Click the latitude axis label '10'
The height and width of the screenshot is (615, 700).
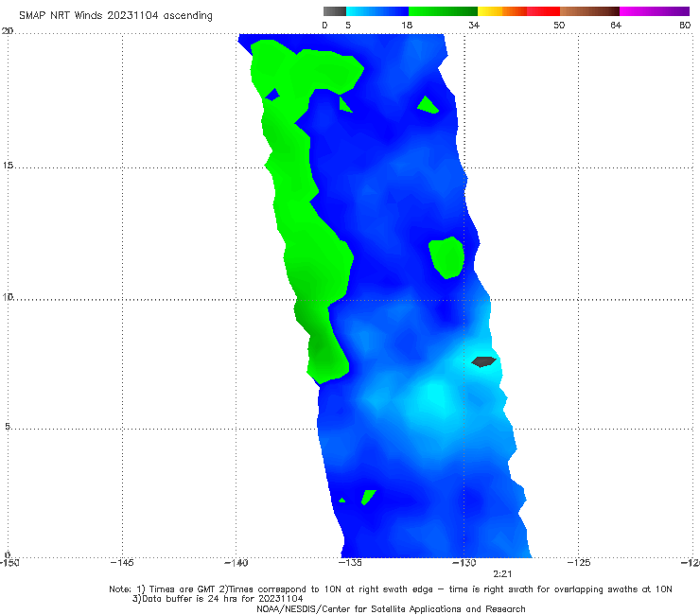pyautogui.click(x=8, y=296)
